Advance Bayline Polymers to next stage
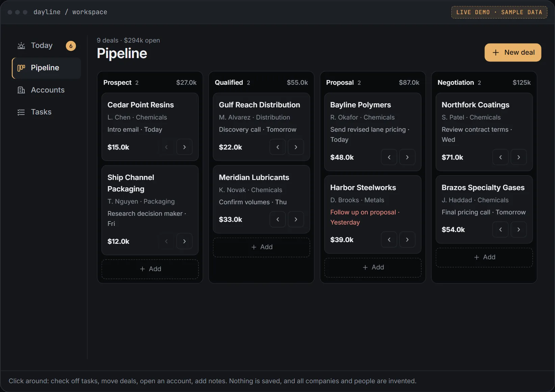This screenshot has width=555, height=392. tap(407, 157)
